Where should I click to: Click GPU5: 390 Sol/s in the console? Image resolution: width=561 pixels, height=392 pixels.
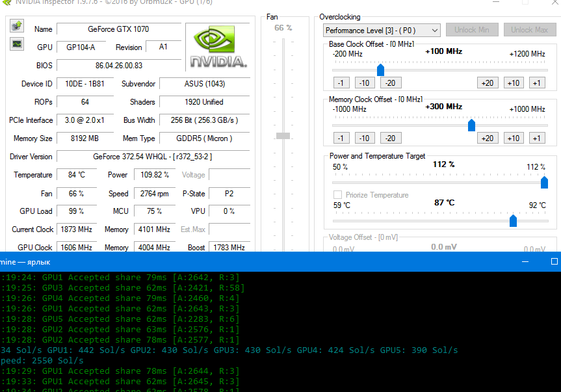(x=419, y=350)
